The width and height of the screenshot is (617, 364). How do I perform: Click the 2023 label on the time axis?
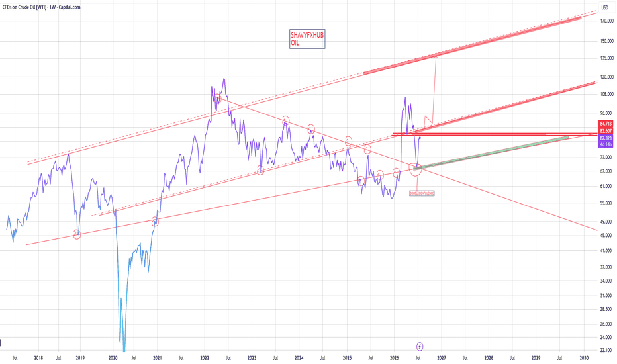point(252,359)
